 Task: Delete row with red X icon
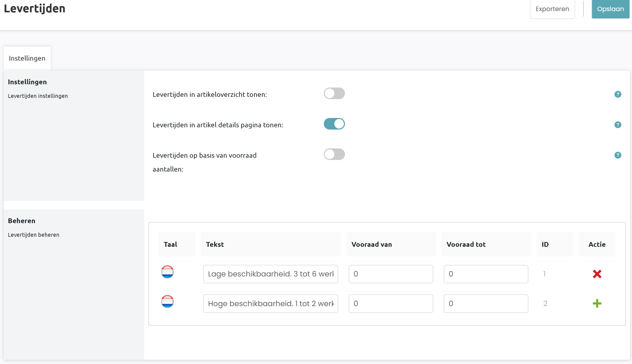coord(597,274)
